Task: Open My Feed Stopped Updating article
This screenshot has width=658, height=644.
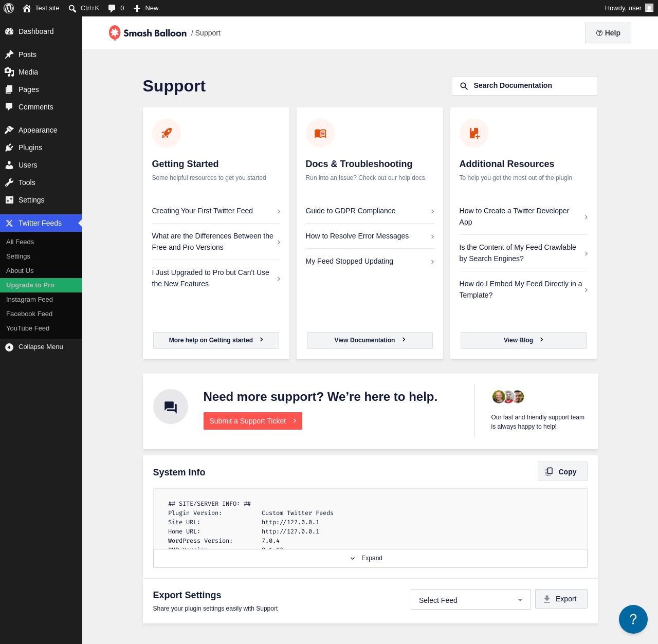Action: (370, 261)
